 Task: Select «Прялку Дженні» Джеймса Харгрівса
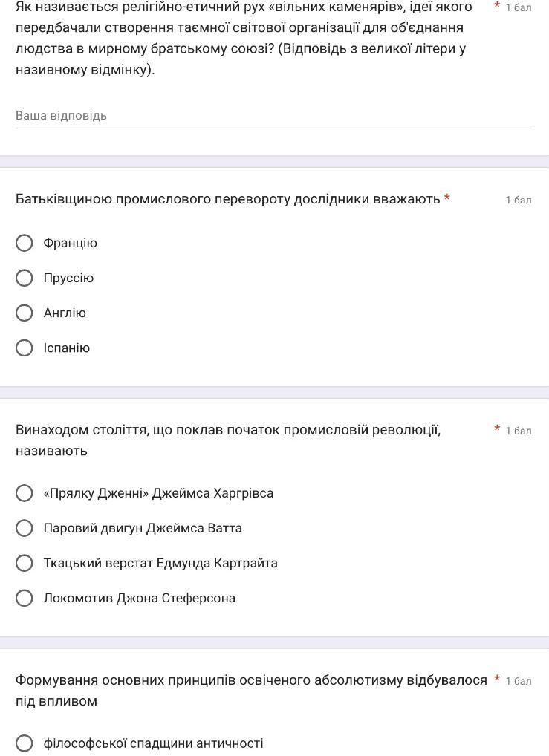[25, 493]
